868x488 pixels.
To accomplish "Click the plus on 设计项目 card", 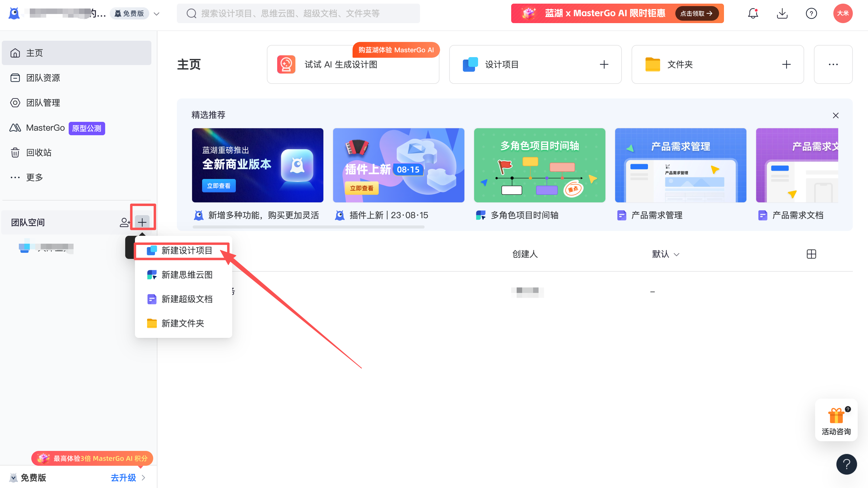I will click(x=604, y=64).
